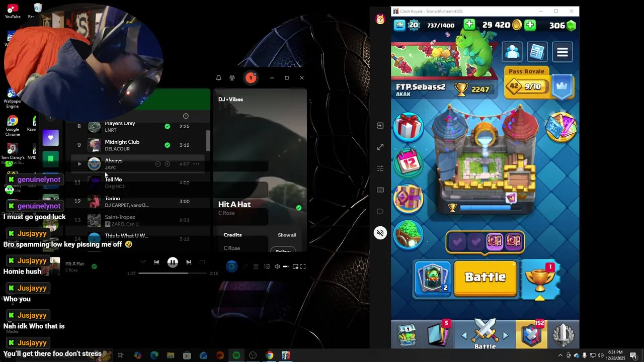This screenshot has width=644, height=362.
Task: Open the trophy road with badge 1
Action: tap(540, 279)
